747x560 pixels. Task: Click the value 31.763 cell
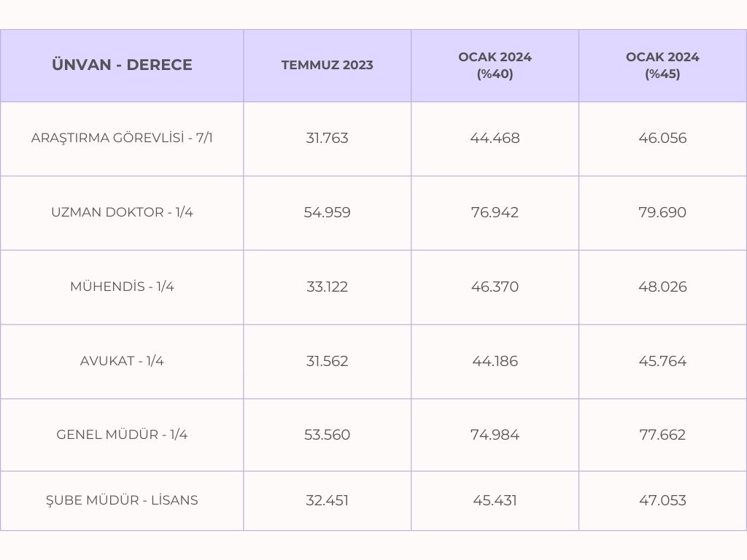[327, 138]
